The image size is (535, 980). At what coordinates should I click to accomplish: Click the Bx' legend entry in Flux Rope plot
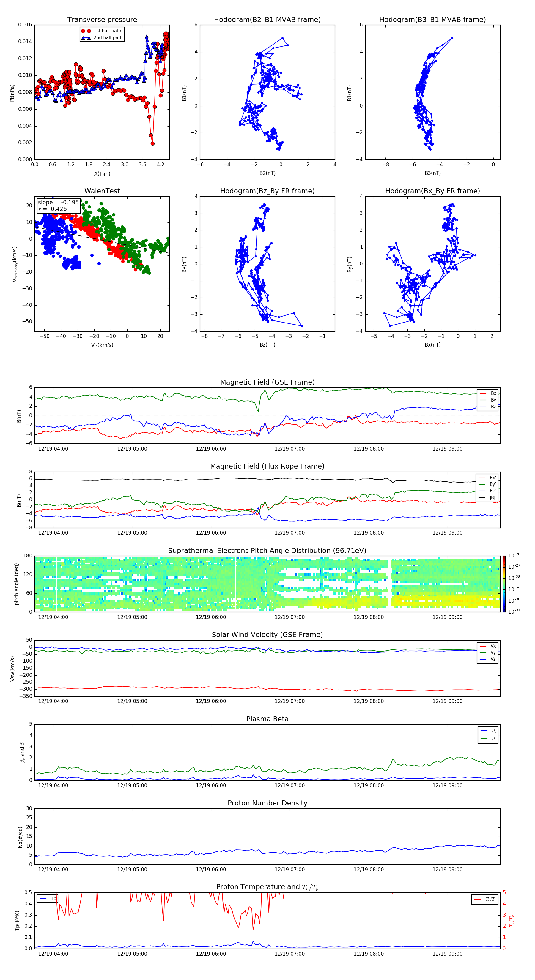[487, 478]
